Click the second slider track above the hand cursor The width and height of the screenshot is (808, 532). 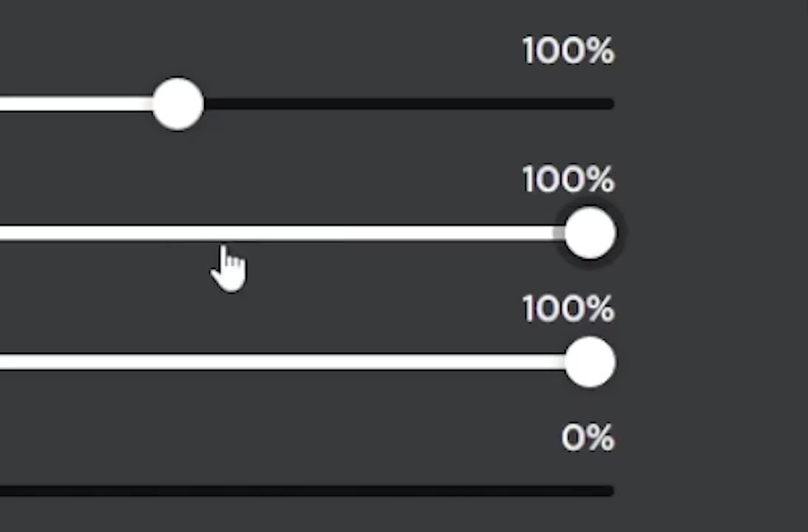pos(227,233)
